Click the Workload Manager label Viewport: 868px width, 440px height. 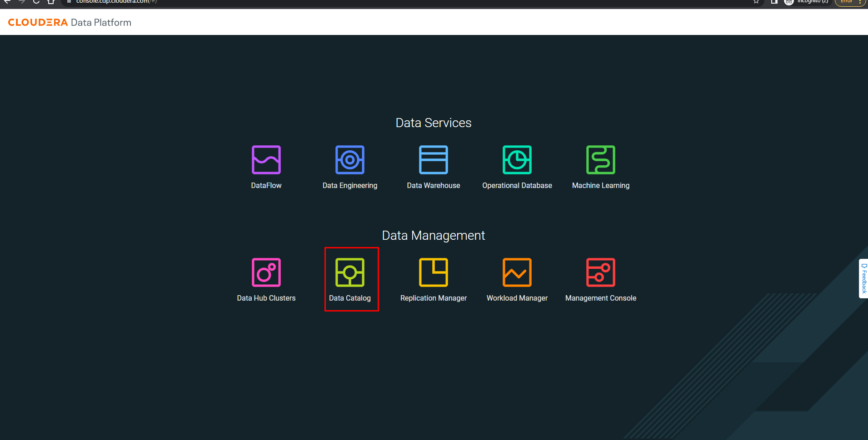pos(517,298)
